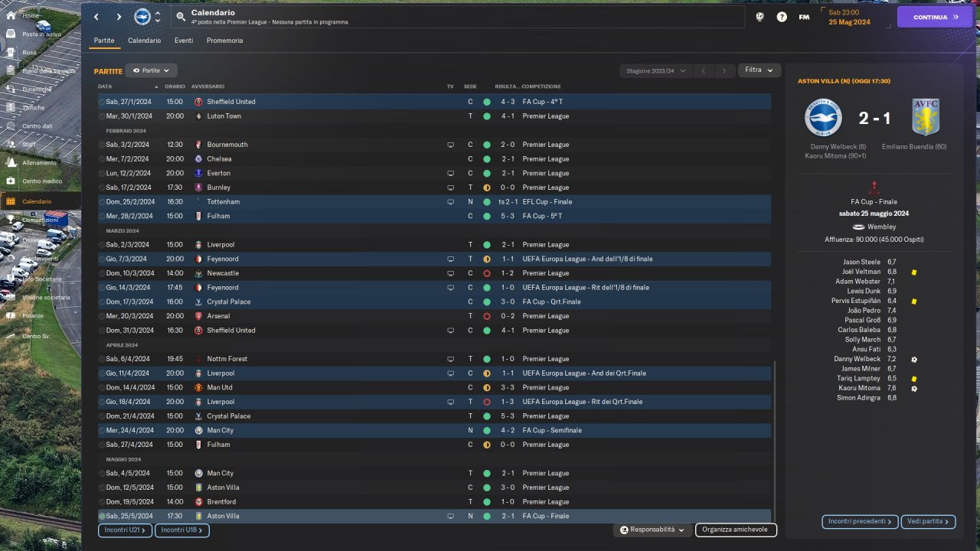Switch to the Partite tab
The image size is (980, 551).
coord(104,41)
